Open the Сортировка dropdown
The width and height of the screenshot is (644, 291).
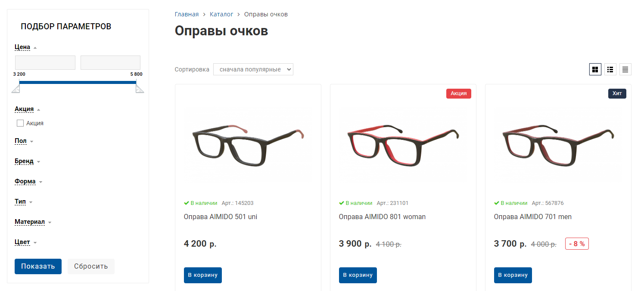[253, 69]
